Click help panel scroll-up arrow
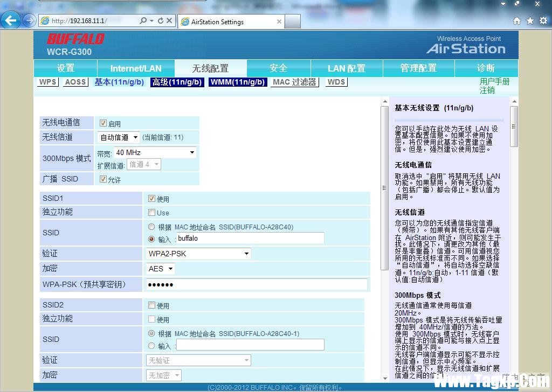Viewport: 552px width, 392px height. 514,102
